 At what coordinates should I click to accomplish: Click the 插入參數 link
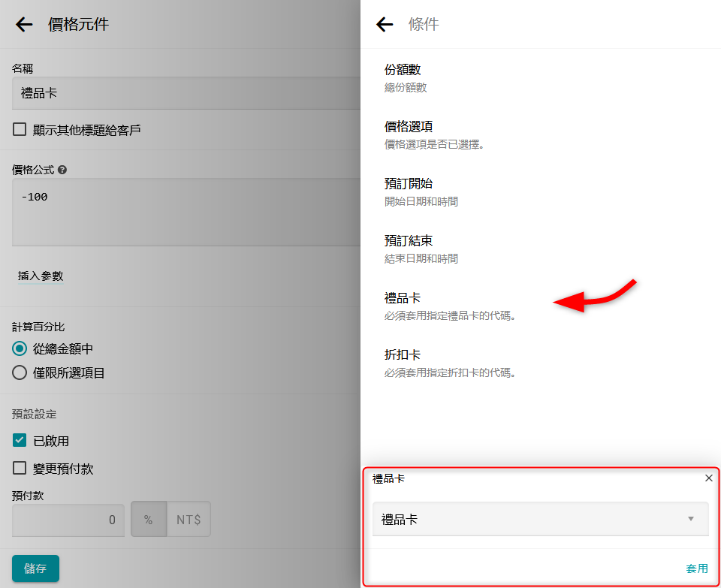point(41,276)
